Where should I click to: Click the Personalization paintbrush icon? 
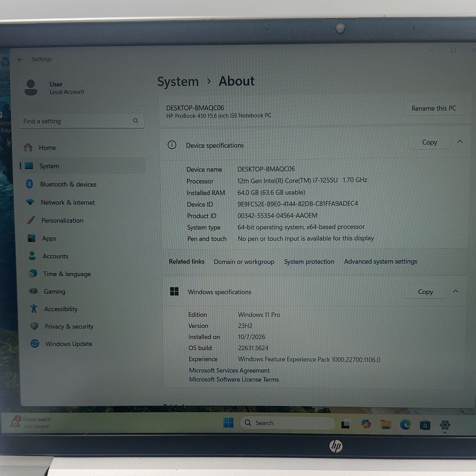pos(31,220)
